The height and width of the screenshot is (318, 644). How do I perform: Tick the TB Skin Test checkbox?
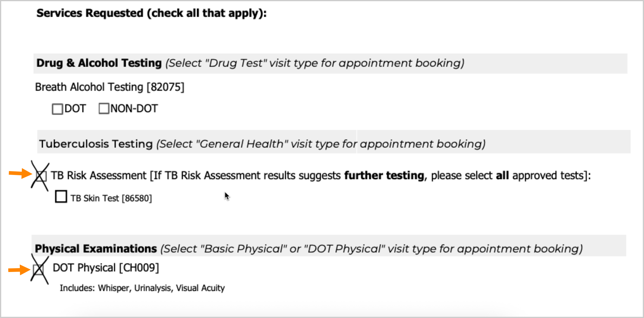click(x=61, y=196)
